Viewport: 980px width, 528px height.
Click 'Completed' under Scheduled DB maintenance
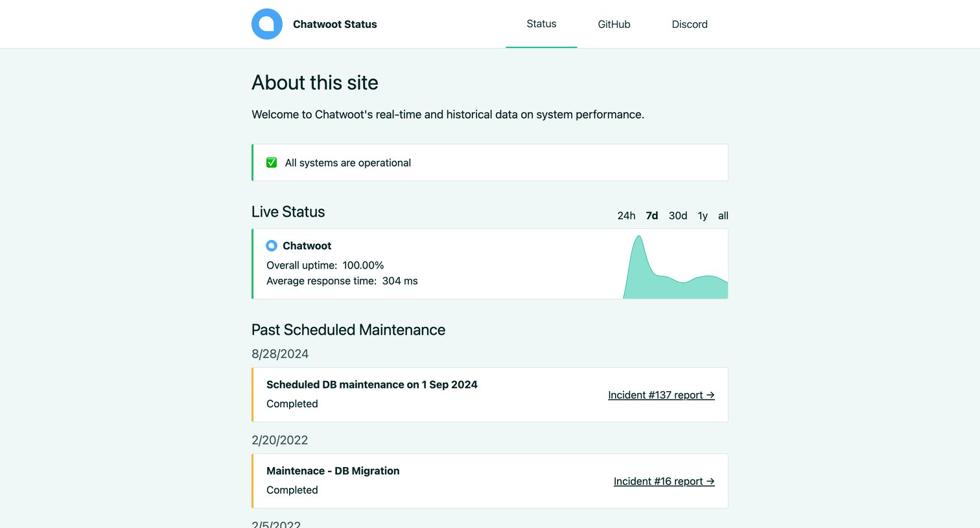point(292,403)
